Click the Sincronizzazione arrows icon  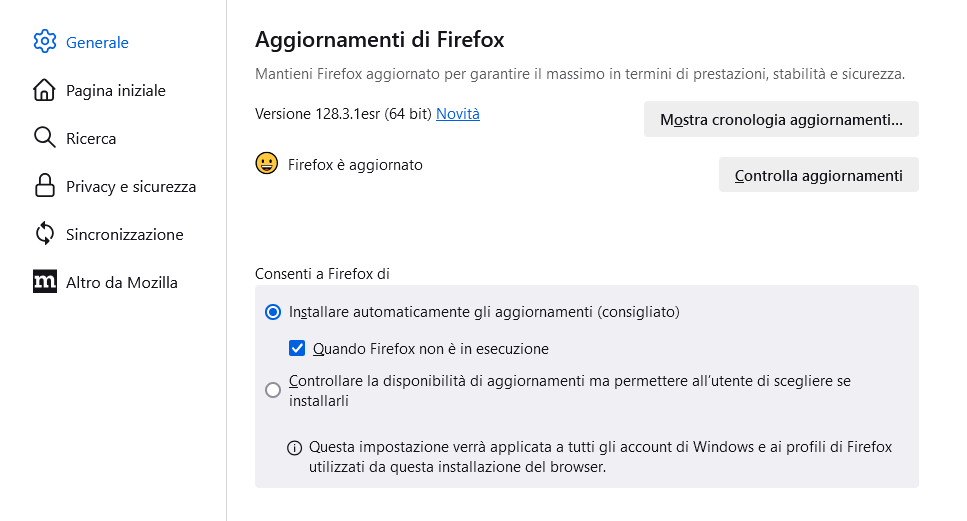[45, 234]
